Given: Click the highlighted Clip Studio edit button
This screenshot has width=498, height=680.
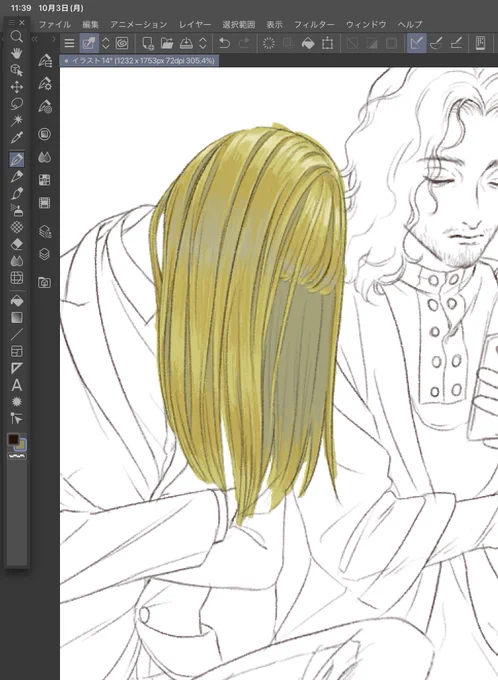Looking at the screenshot, I should coord(89,43).
